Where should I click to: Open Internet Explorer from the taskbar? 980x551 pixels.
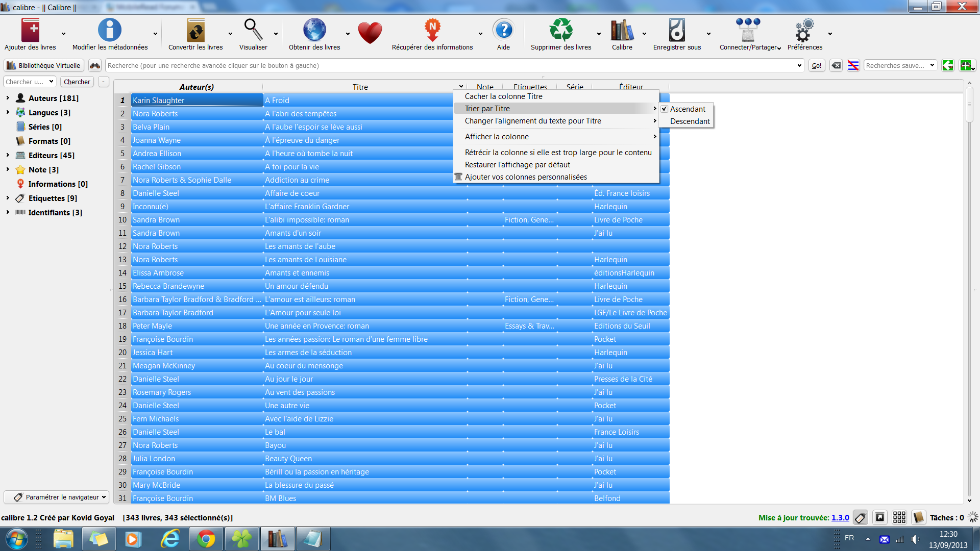pos(170,539)
